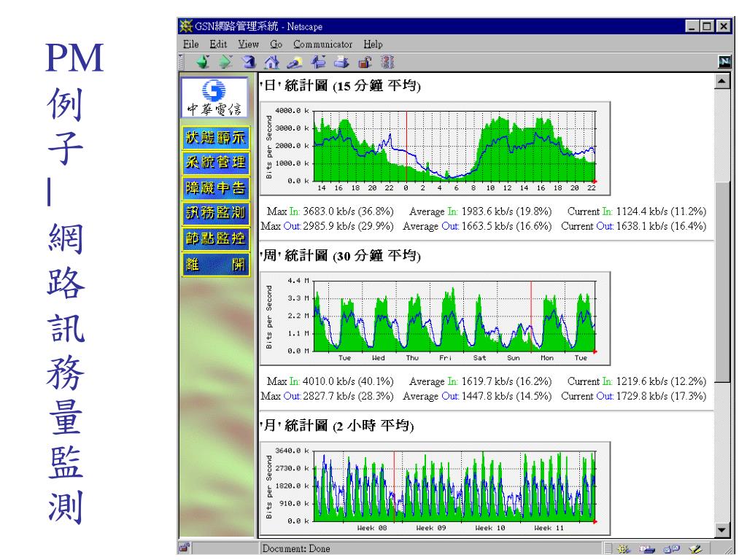Open the Search flashlight icon
This screenshot has width=747, height=560.
(x=295, y=62)
